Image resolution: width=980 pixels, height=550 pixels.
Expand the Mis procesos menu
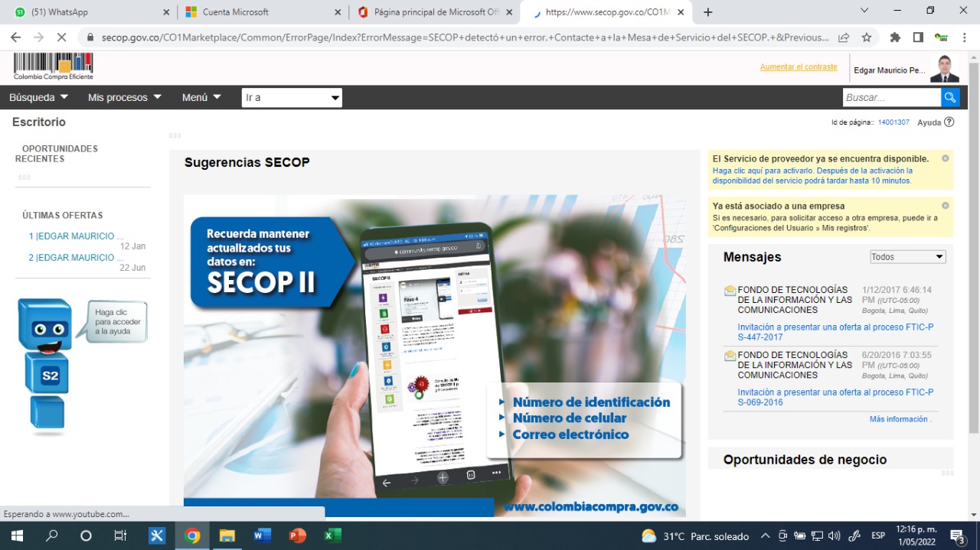[124, 97]
